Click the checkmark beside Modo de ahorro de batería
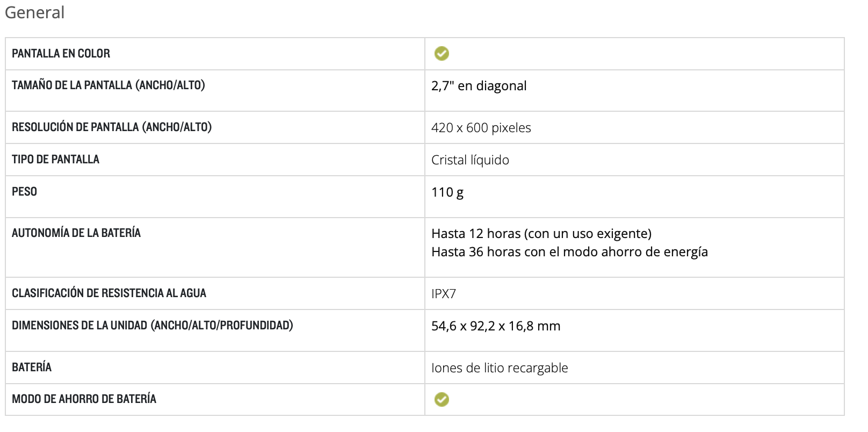868x432 pixels. click(442, 399)
